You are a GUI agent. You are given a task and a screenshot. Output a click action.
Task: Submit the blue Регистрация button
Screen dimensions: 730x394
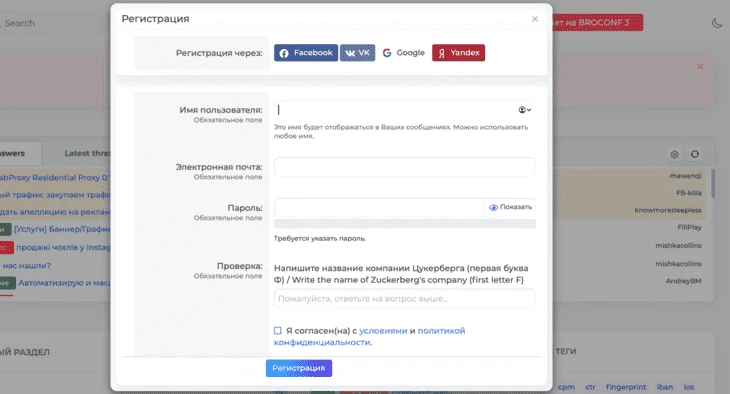299,368
